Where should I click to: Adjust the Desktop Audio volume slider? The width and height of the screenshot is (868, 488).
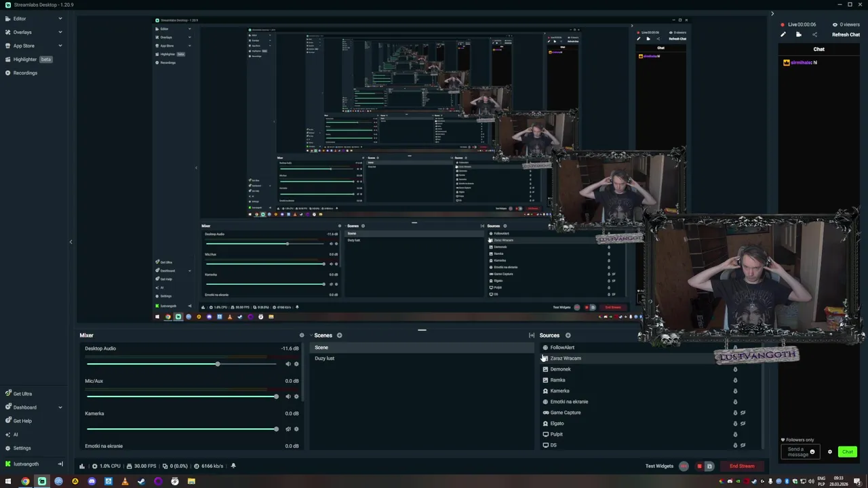click(181, 364)
